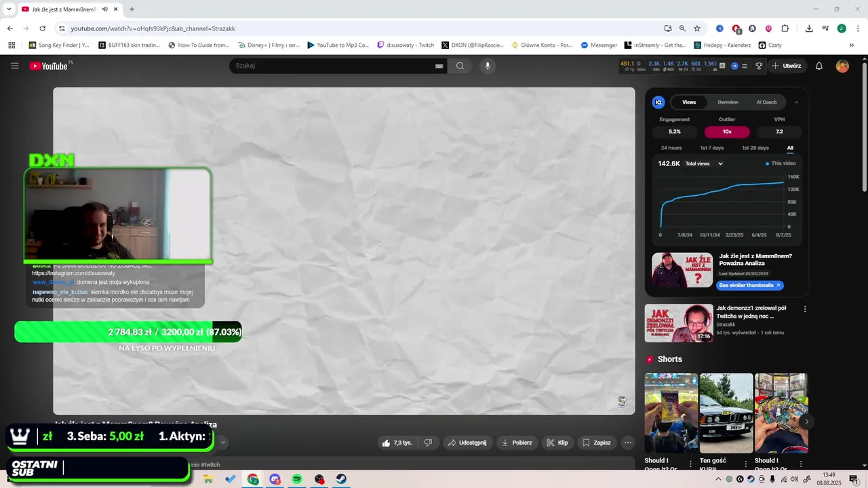Show more bookmarks with the double chevron
Screen dimensions: 868x488
click(851, 45)
